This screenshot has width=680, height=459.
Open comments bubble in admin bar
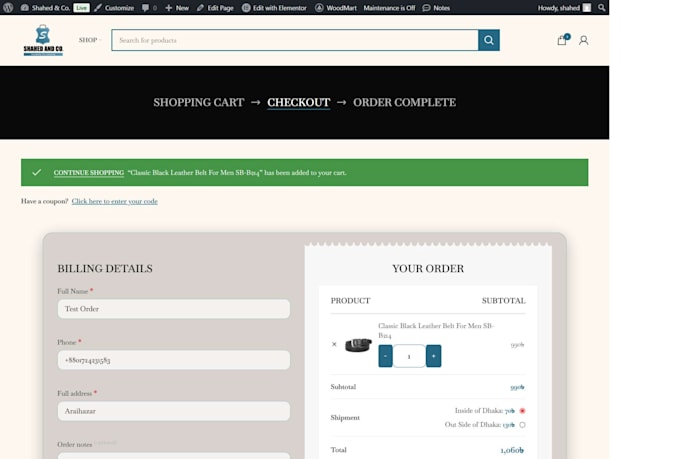149,8
